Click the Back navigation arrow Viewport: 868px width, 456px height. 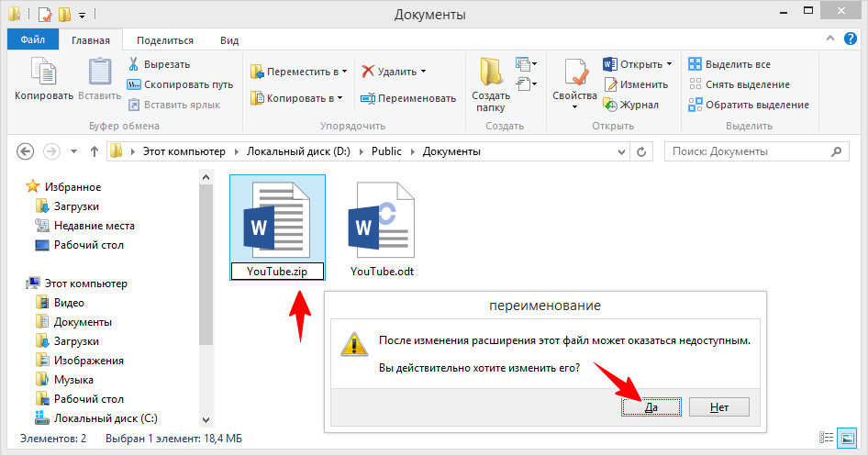26,151
